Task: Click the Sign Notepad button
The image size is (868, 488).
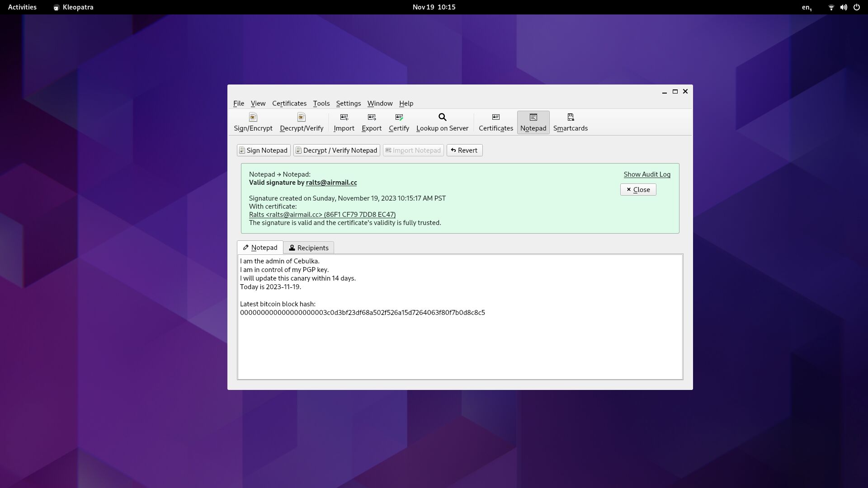Action: click(262, 150)
